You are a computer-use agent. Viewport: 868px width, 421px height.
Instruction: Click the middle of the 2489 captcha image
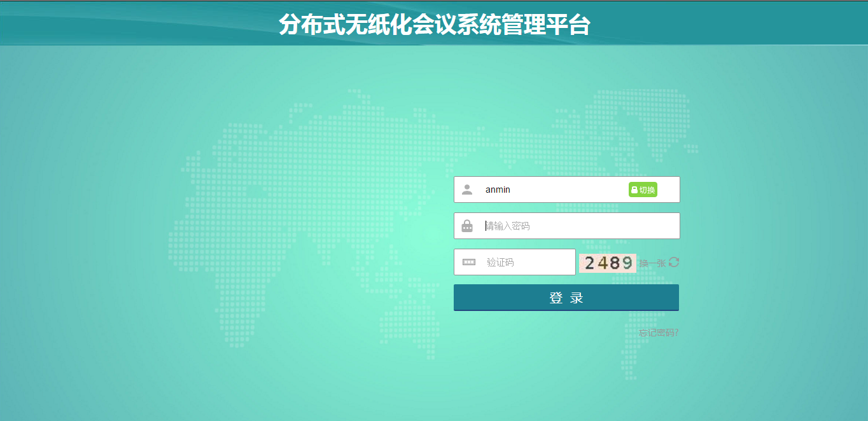(608, 263)
